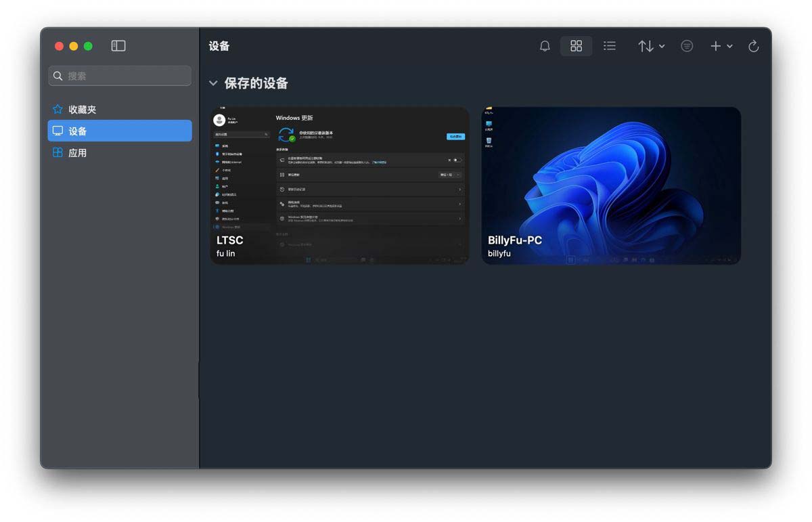Select 设备 in the sidebar
Viewport: 812px width, 522px height.
pos(120,131)
